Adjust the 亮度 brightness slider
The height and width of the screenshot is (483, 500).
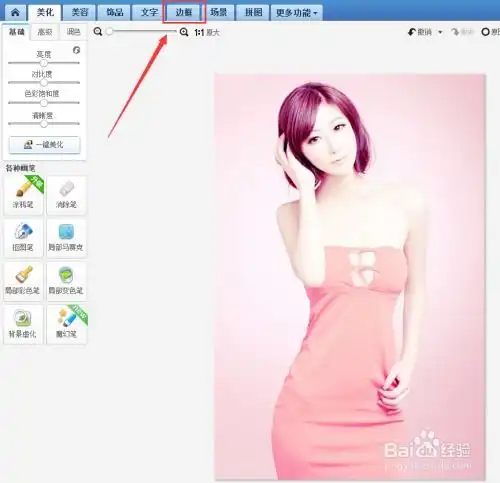pyautogui.click(x=44, y=63)
